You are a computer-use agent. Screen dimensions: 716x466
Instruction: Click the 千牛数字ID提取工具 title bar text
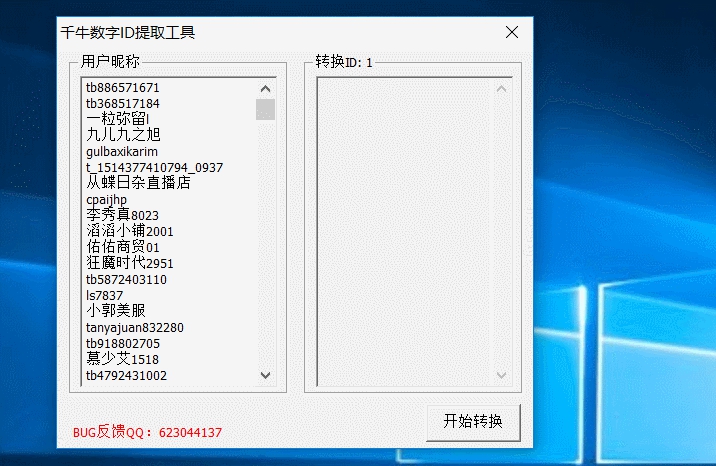point(128,32)
